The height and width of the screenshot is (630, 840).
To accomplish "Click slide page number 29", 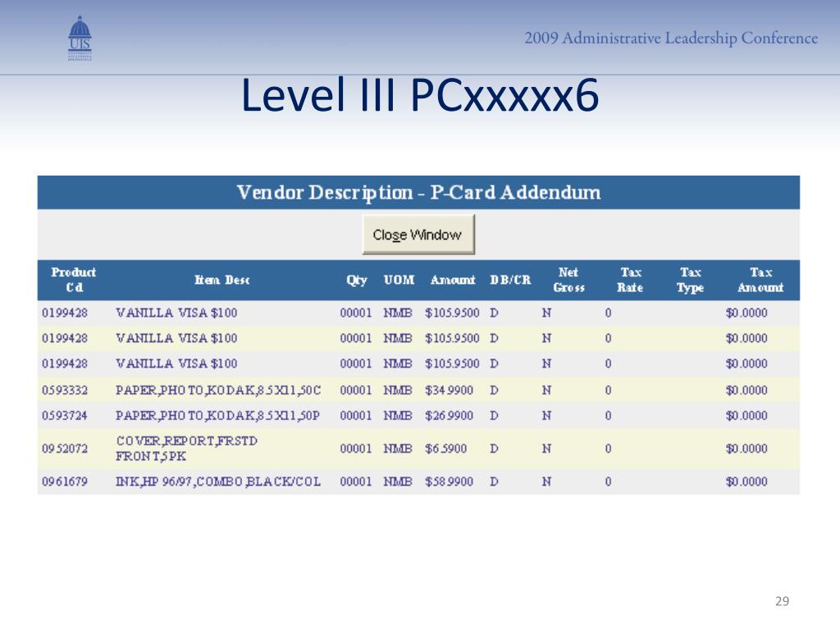I will click(782, 601).
